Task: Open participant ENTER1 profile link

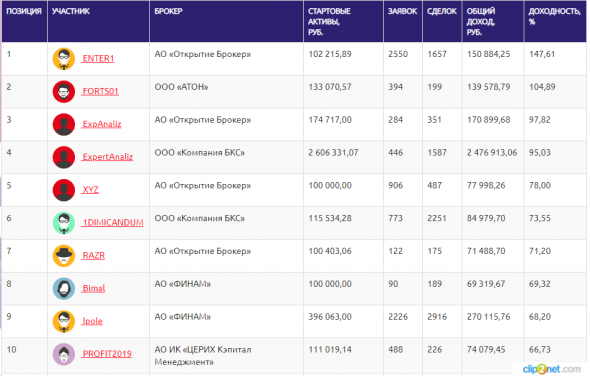Action: coord(98,58)
